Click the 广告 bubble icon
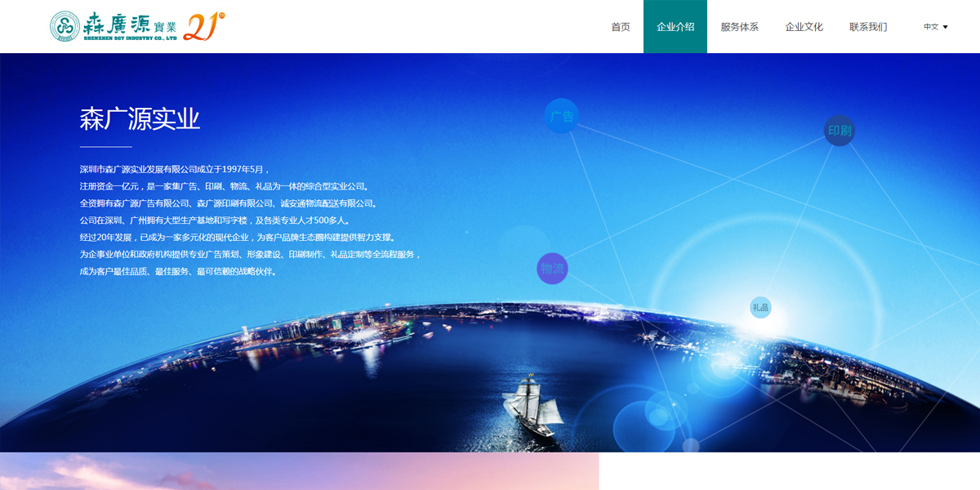 pos(561,116)
